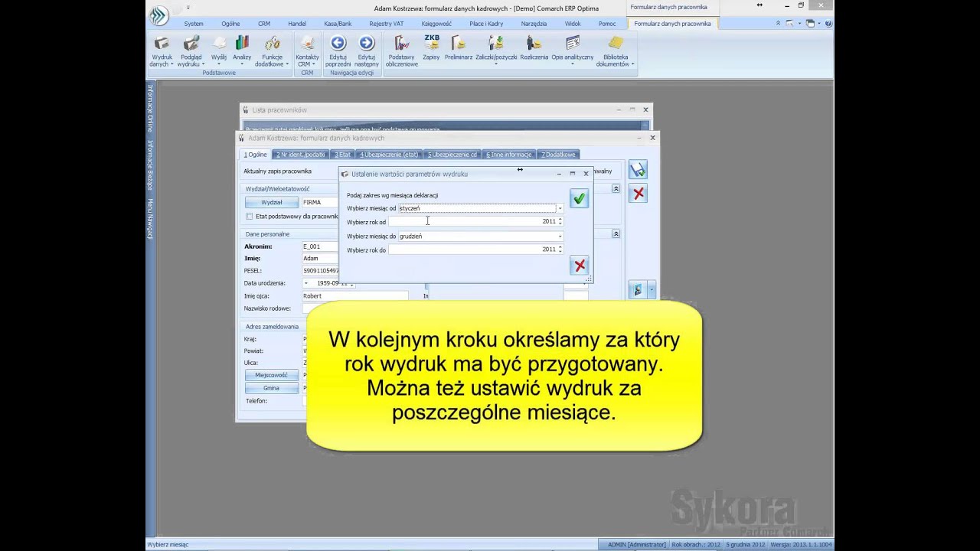Open the Widok ribbon tab
Image resolution: width=980 pixels, height=551 pixels.
tap(573, 24)
